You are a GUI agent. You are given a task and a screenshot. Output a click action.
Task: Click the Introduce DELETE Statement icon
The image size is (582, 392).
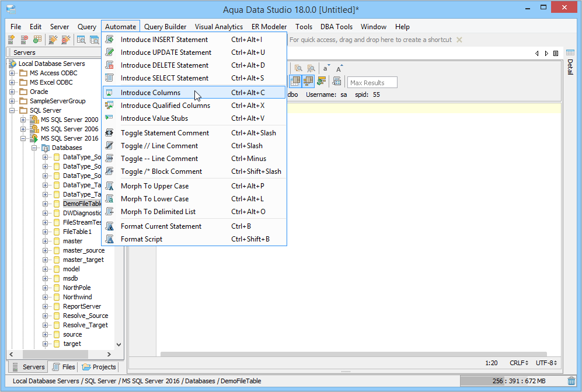[x=110, y=65]
